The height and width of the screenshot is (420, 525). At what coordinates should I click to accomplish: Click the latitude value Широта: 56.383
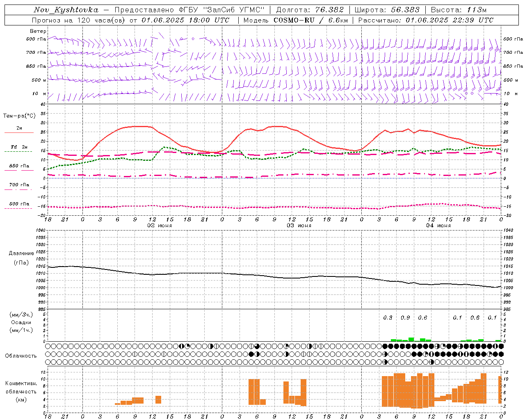(387, 10)
